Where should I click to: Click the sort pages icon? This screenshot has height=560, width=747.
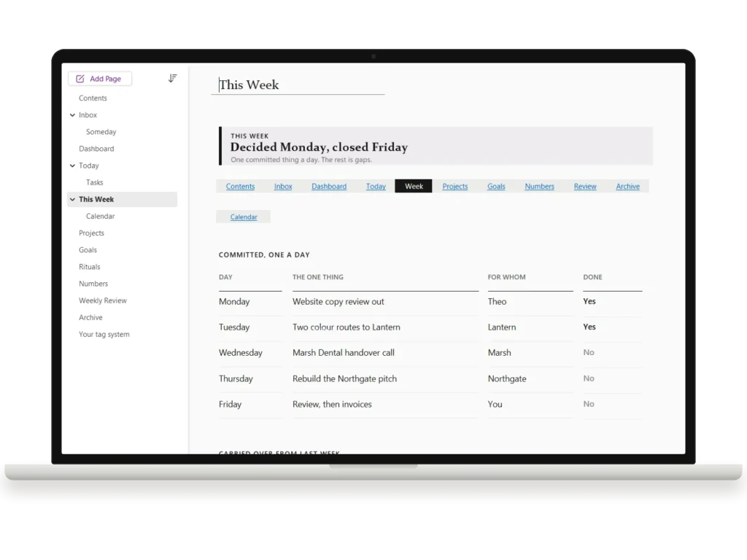point(172,78)
